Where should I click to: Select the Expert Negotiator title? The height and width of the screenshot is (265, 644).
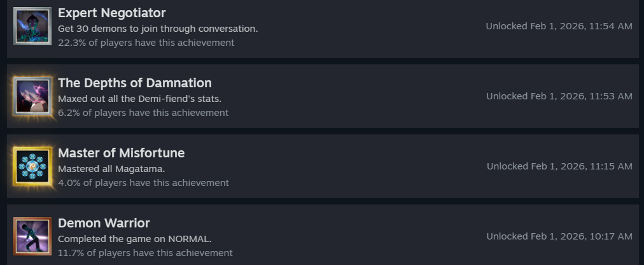111,13
